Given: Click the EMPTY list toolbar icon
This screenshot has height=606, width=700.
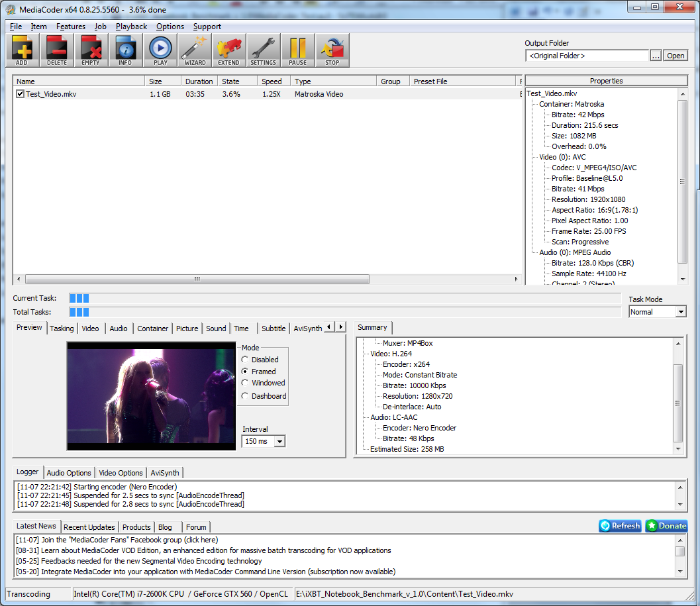Looking at the screenshot, I should pyautogui.click(x=91, y=50).
